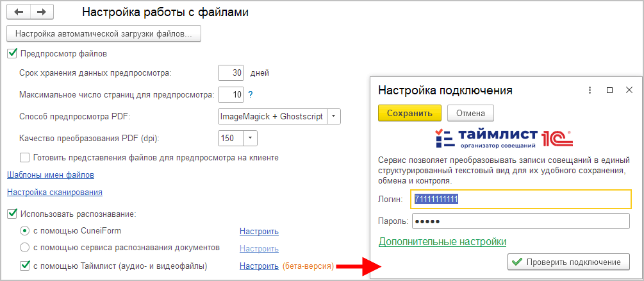Toggle Предпросмотр файлов checkbox
The image size is (644, 281).
click(12, 53)
